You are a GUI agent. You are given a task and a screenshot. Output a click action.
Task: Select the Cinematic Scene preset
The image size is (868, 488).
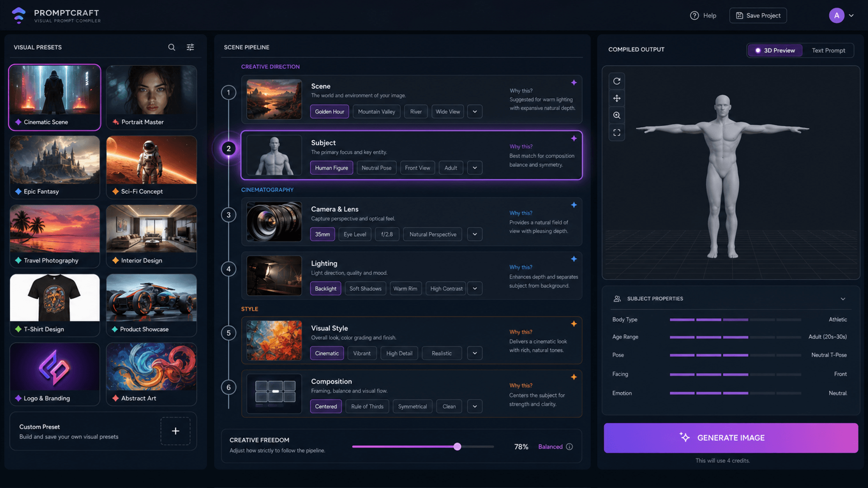coord(55,97)
